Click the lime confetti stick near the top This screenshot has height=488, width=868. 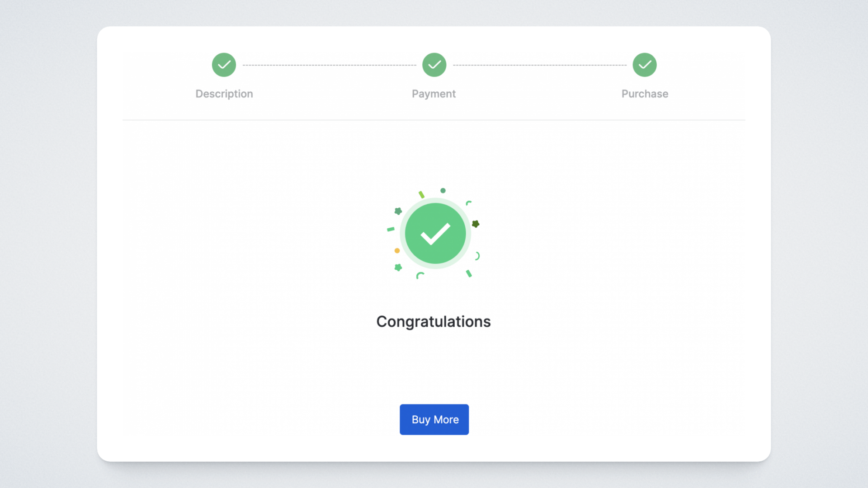421,195
